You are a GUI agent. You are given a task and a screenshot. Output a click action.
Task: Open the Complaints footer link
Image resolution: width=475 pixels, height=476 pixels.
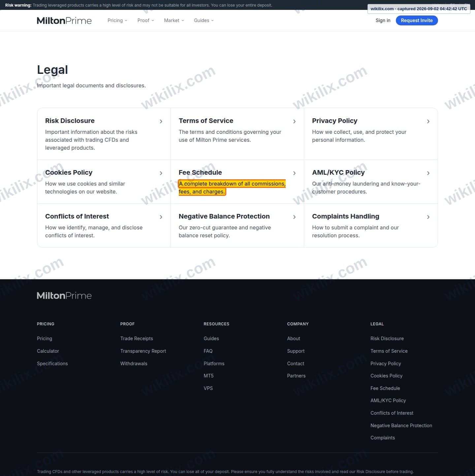[x=383, y=438]
